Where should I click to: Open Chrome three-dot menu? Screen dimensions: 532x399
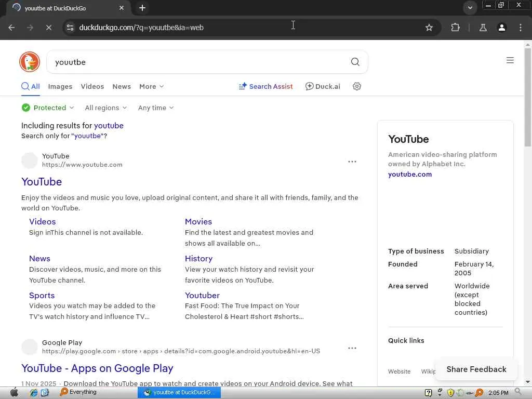pyautogui.click(x=520, y=28)
